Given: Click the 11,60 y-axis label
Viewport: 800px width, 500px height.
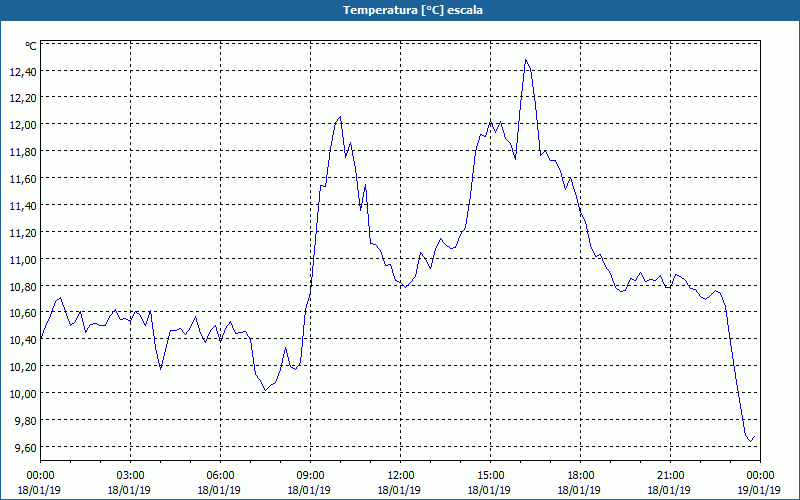Looking at the screenshot, I should click(x=23, y=179).
